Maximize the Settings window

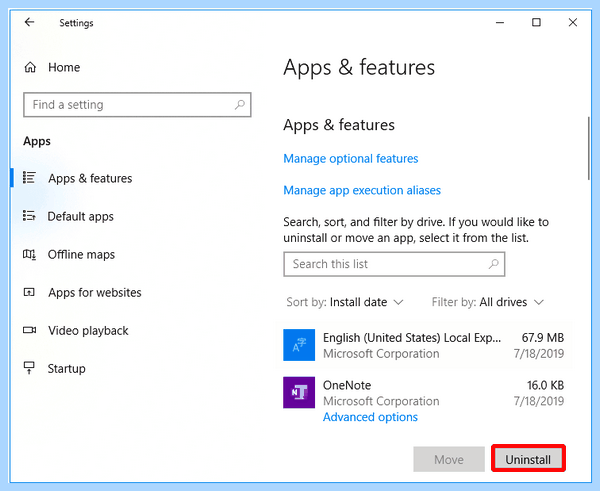536,23
